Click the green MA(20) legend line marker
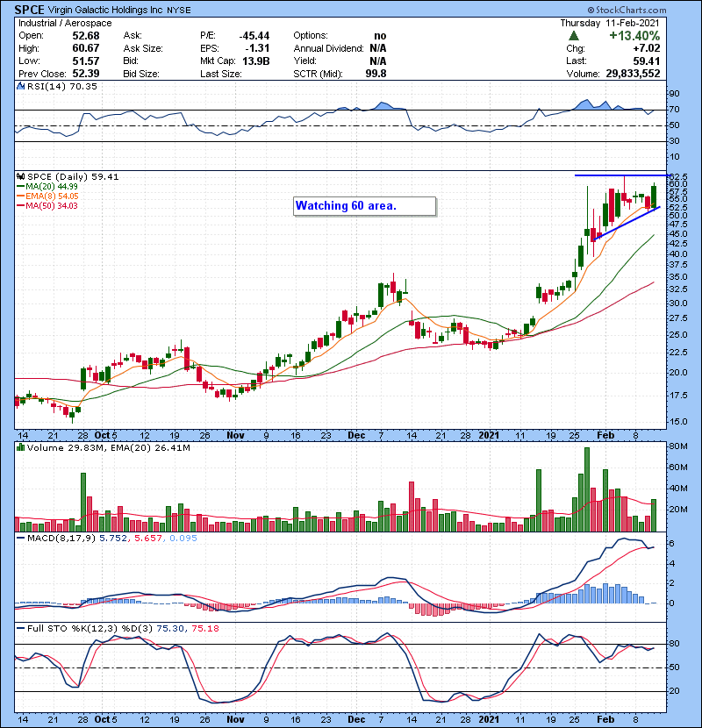This screenshot has width=702, height=728. 20,187
